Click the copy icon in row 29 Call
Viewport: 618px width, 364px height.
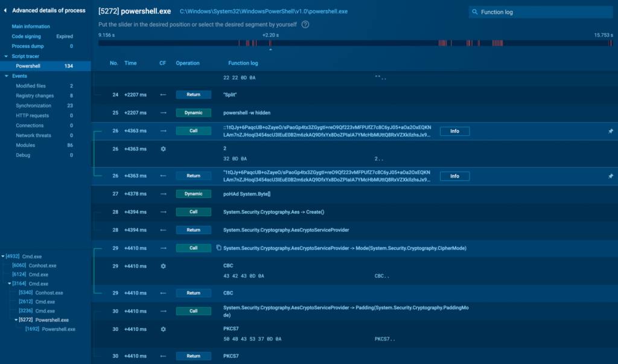(218, 248)
